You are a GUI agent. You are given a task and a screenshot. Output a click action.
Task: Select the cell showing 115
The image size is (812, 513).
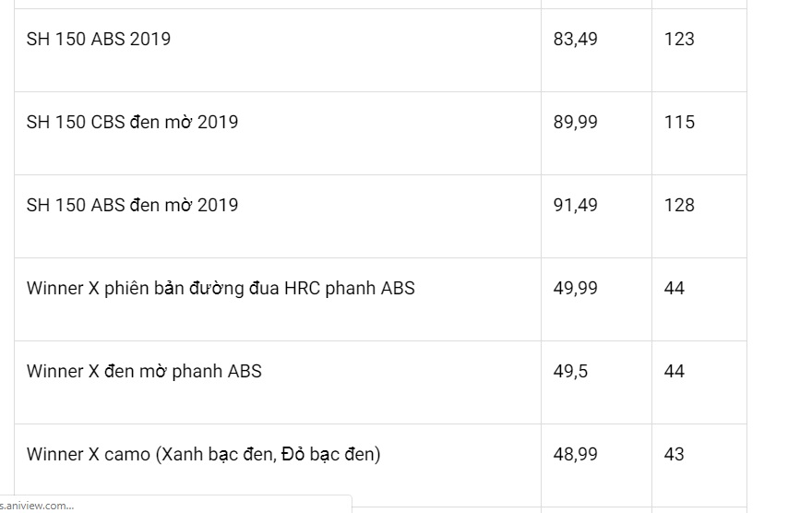coord(678,122)
